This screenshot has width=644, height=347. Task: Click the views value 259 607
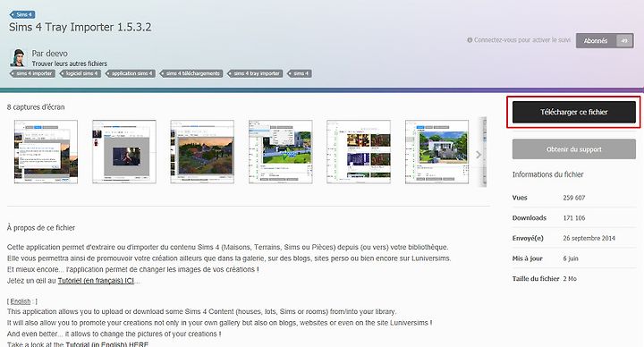[x=573, y=198]
